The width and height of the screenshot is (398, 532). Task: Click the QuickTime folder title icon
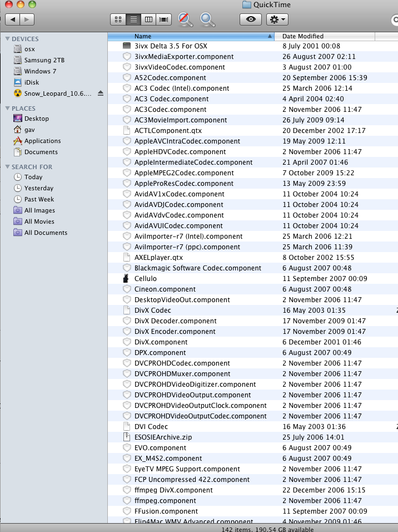tap(246, 5)
